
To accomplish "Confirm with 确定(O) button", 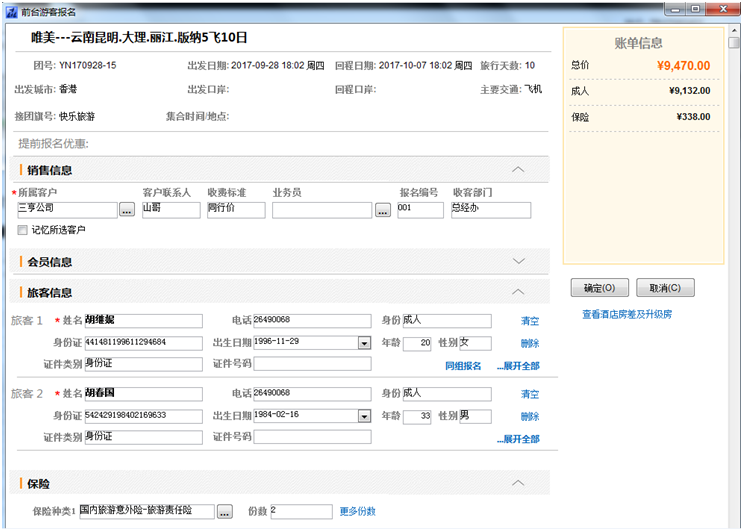I will (599, 288).
